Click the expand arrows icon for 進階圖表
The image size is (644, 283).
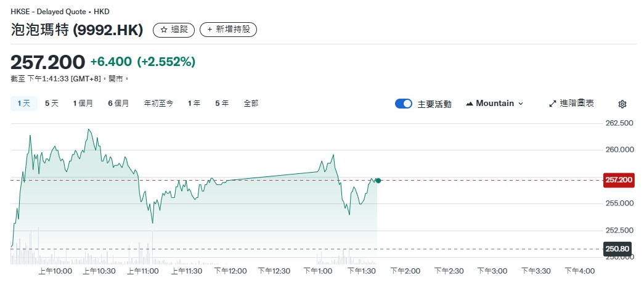[x=553, y=104]
